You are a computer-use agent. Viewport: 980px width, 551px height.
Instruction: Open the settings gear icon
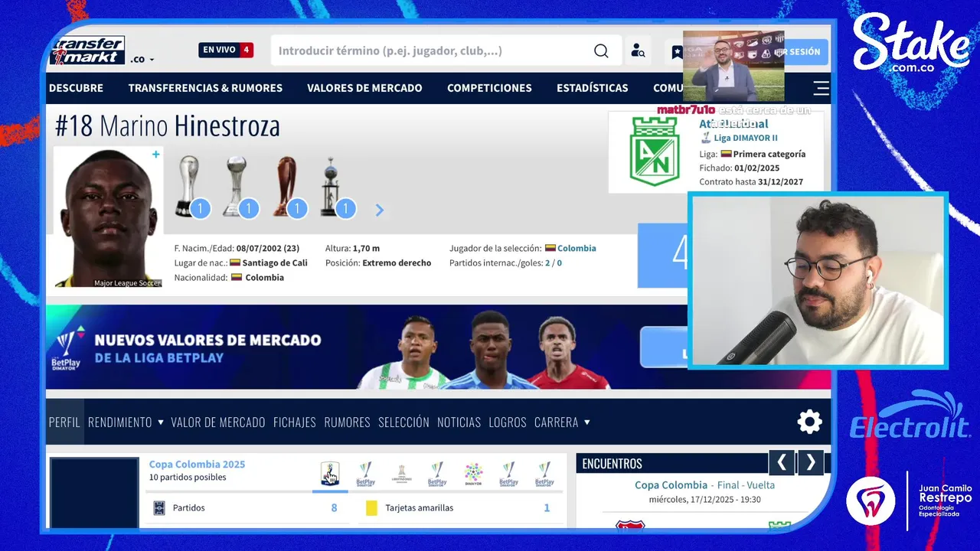[809, 422]
